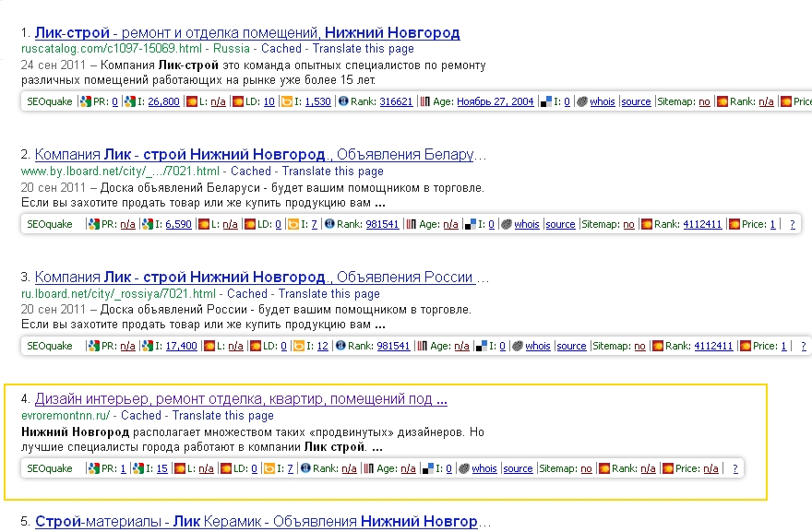Click PR value 1 in evroremontnn.ru bar
The image size is (812, 532).
click(x=123, y=469)
